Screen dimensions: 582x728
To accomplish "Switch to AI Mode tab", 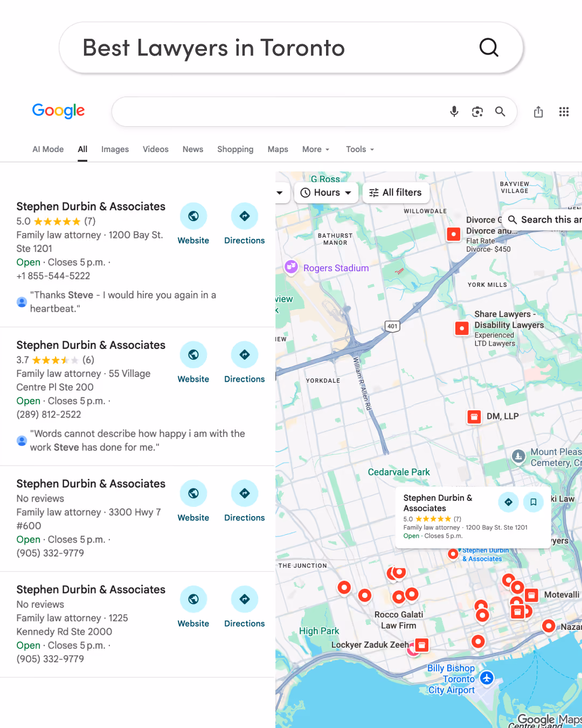I will [48, 149].
